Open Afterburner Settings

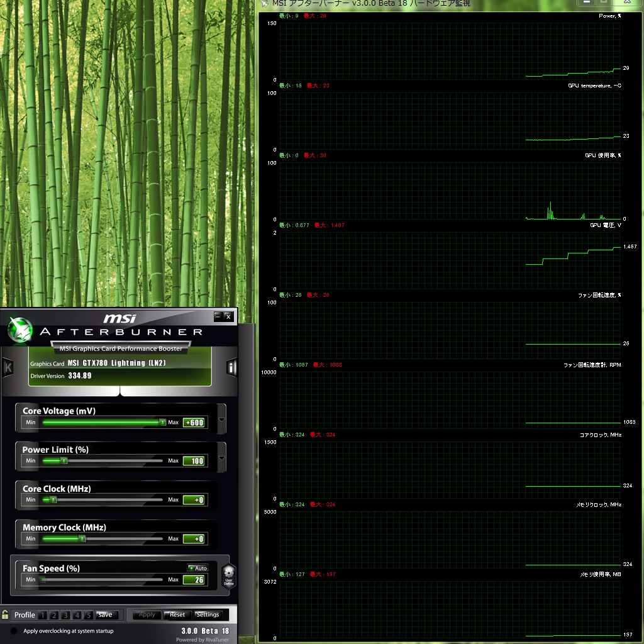pos(208,615)
